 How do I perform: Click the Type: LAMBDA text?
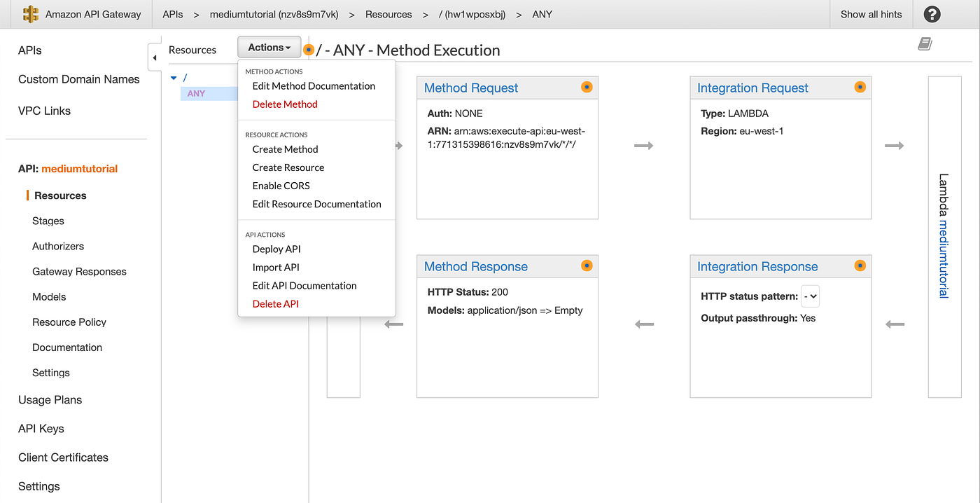click(x=734, y=113)
